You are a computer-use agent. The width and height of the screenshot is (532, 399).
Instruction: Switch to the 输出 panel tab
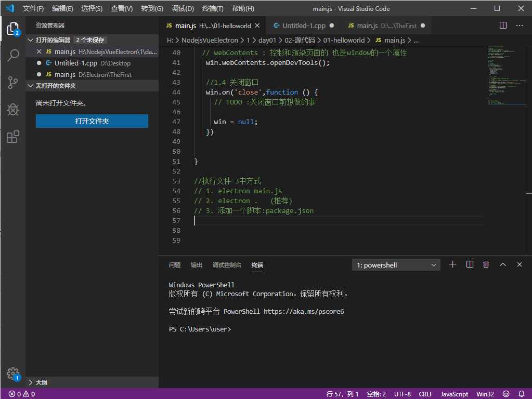(196, 265)
